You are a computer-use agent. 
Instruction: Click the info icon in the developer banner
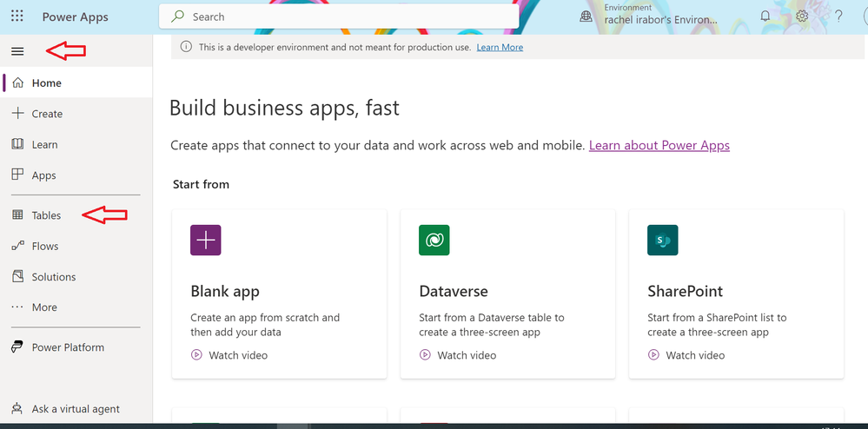point(187,47)
